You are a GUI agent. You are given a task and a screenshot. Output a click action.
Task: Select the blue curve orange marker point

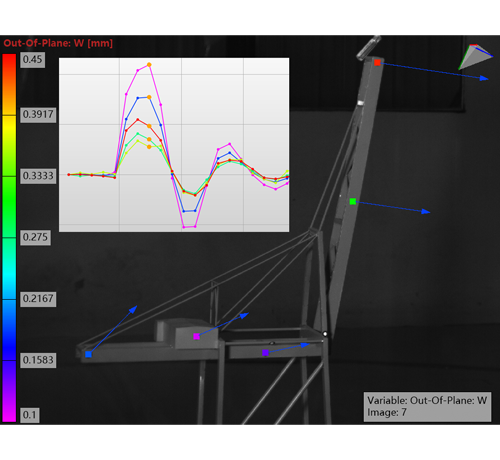tap(149, 97)
